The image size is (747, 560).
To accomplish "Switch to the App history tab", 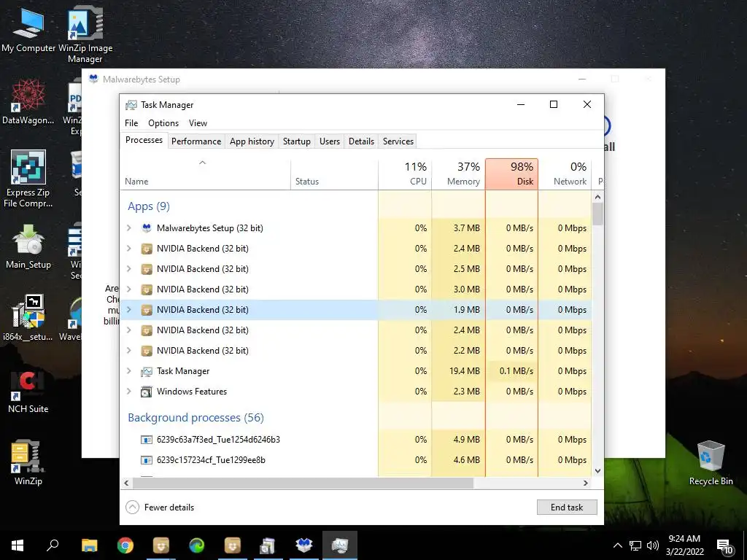I will (x=252, y=141).
